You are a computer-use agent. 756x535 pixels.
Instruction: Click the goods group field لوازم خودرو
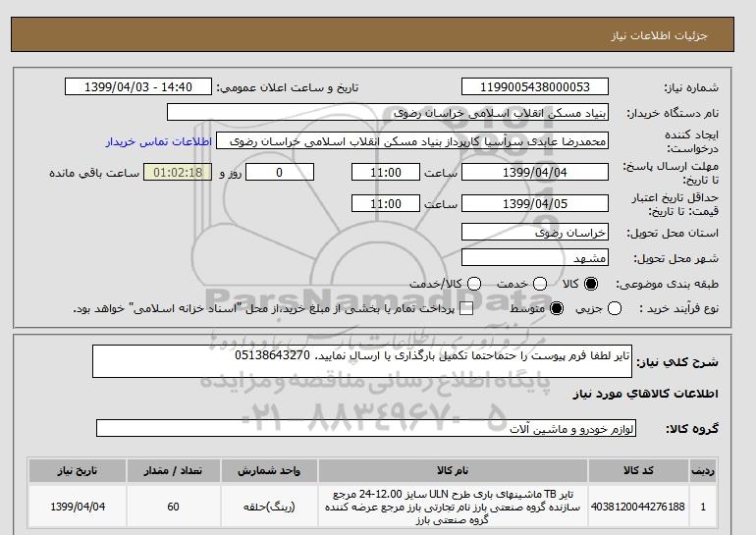point(366,428)
